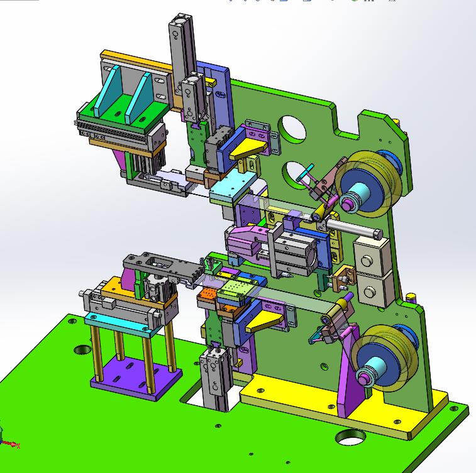Select the tan bracket with two screws
476x473 pixels.
tap(344, 278)
